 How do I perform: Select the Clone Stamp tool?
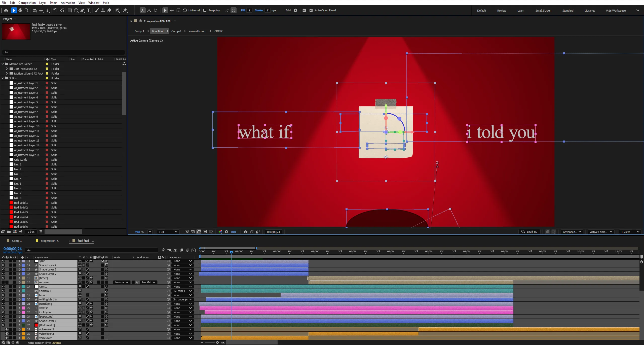pyautogui.click(x=103, y=10)
